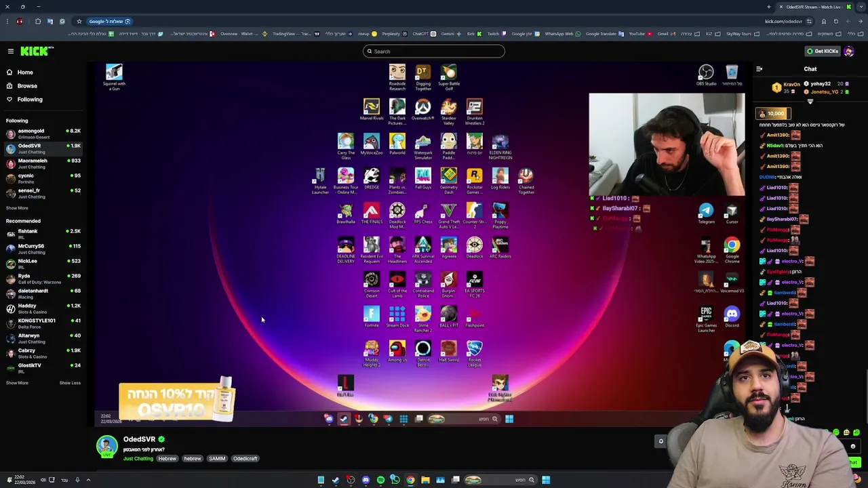Open asmongold's channel in Following list
868x488 pixels.
43,134
